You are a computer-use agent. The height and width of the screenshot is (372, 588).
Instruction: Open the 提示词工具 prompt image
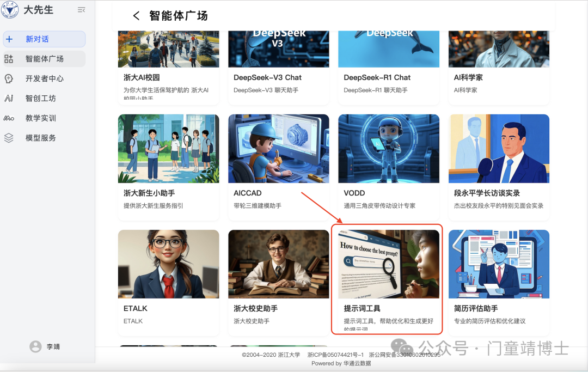[389, 264]
